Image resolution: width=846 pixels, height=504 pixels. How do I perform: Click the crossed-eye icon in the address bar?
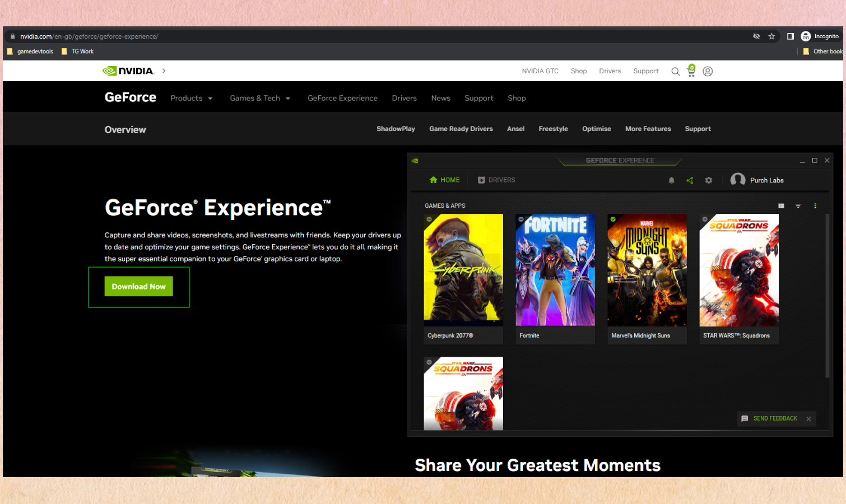pos(756,36)
